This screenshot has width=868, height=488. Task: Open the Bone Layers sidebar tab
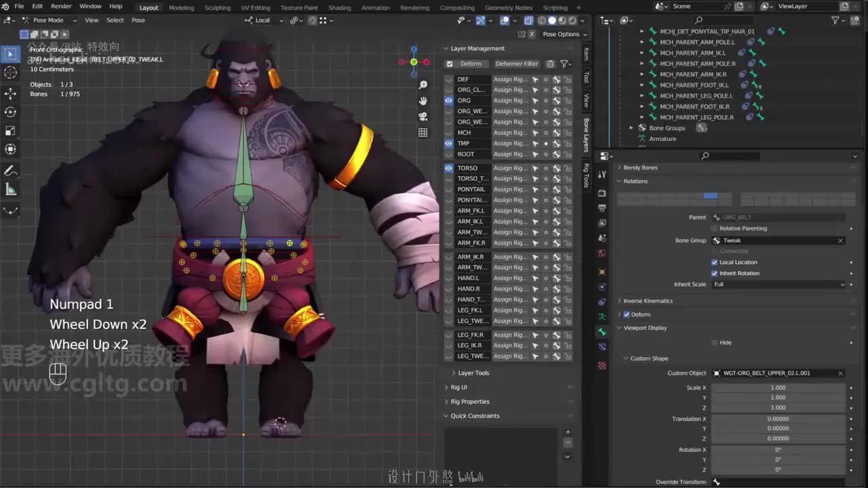[x=587, y=134]
